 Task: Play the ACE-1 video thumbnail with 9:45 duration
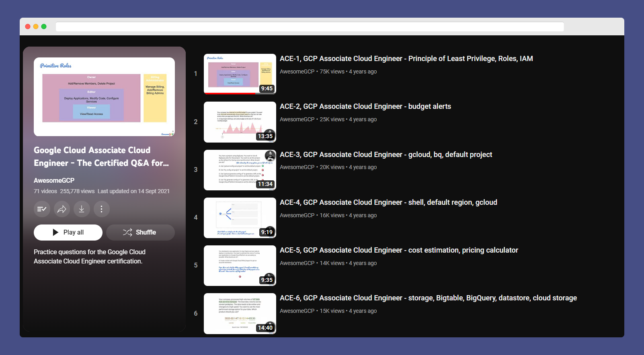pos(240,74)
